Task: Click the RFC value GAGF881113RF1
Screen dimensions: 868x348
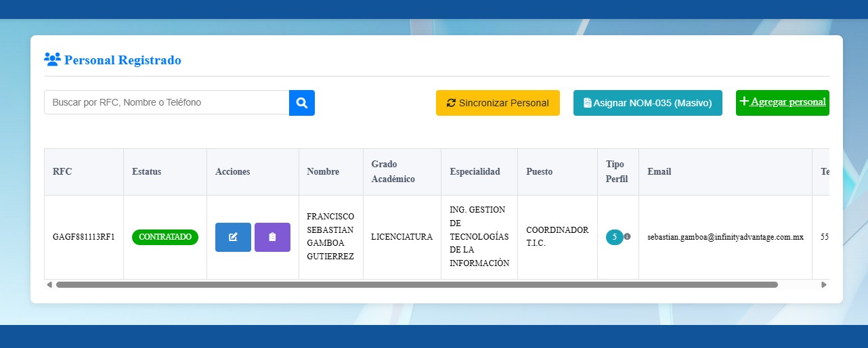Action: pyautogui.click(x=83, y=238)
